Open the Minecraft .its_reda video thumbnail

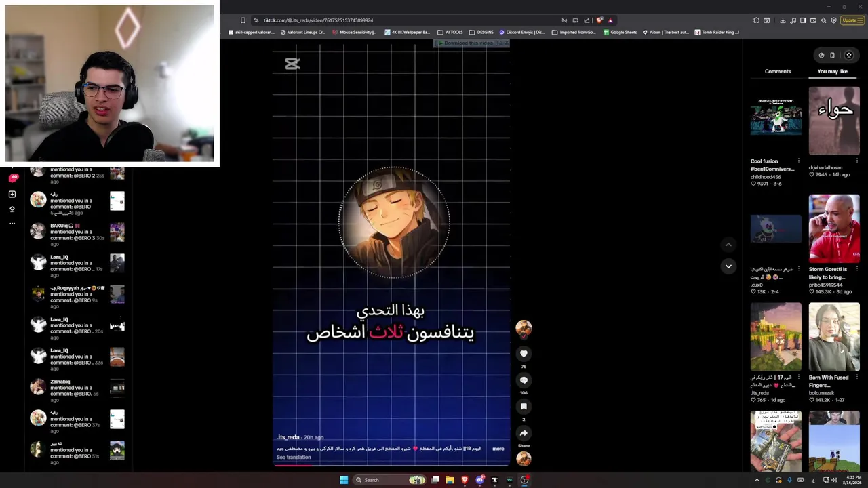click(x=776, y=337)
